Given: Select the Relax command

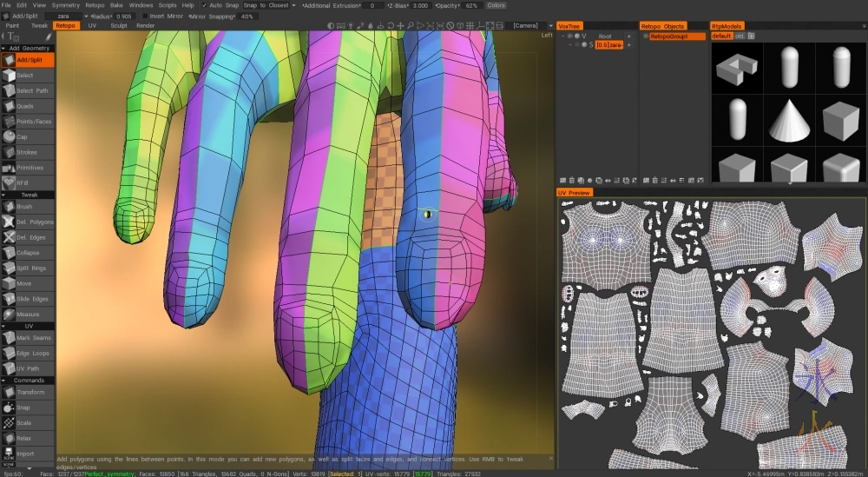Looking at the screenshot, I should click(26, 439).
